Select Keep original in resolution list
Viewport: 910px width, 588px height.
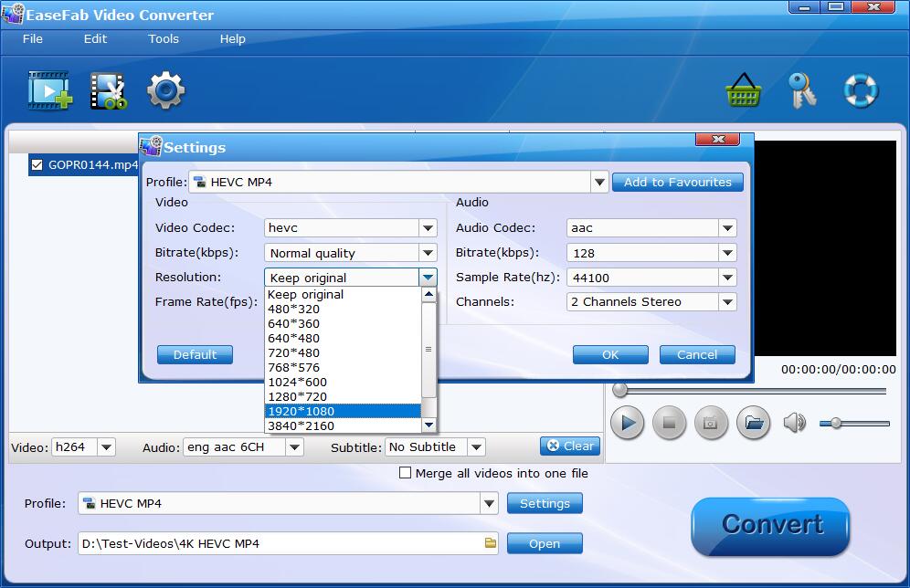tap(343, 295)
